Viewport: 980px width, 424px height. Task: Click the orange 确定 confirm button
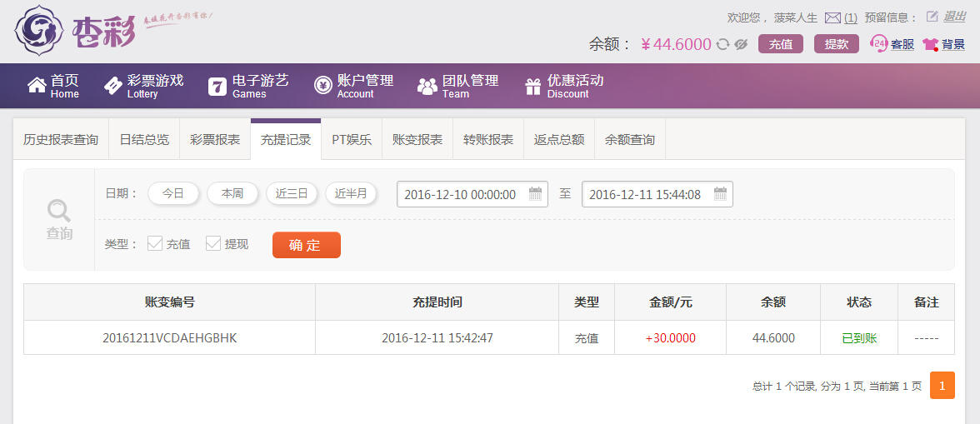[x=307, y=245]
